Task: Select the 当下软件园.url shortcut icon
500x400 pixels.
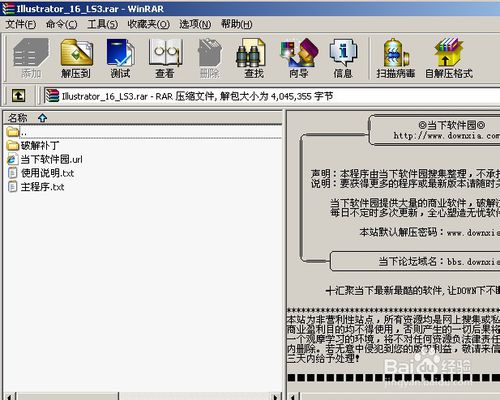Action: coord(13,159)
